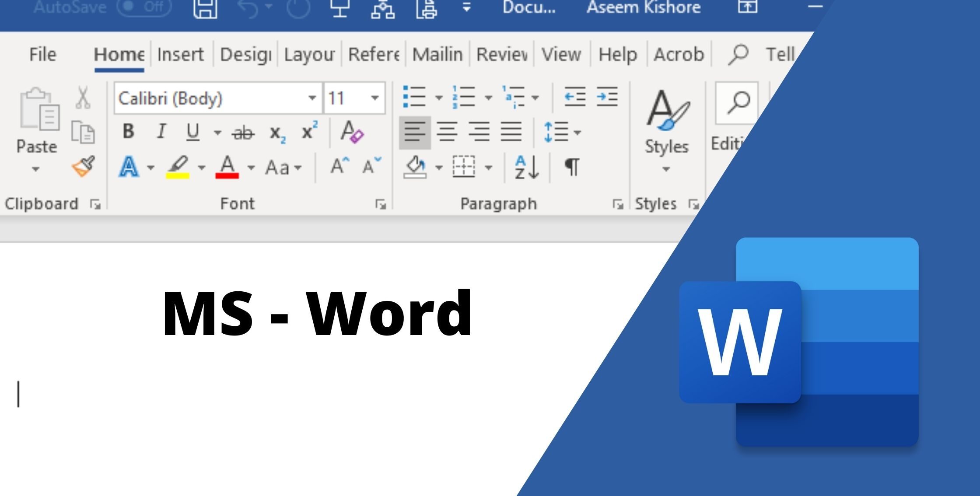Select Align Left

click(x=415, y=132)
